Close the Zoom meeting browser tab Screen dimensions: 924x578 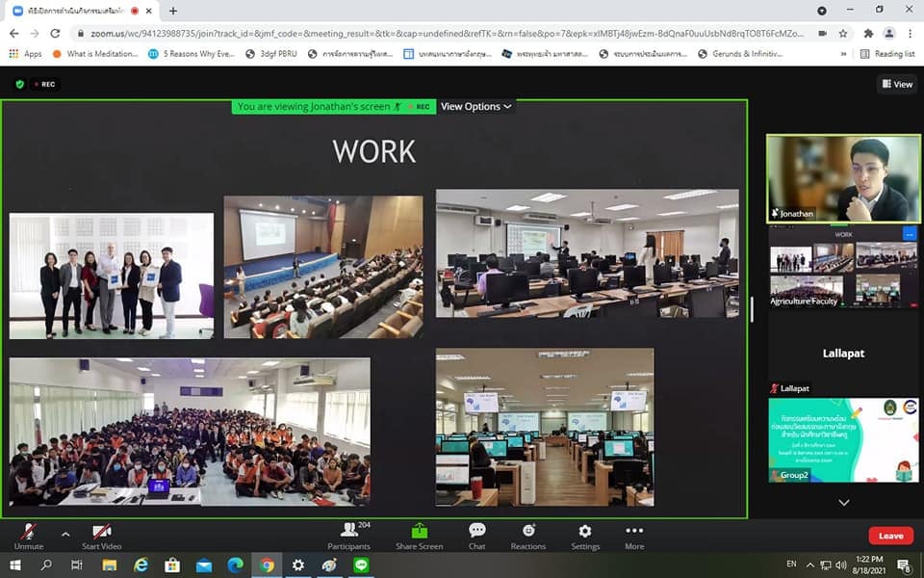click(148, 11)
